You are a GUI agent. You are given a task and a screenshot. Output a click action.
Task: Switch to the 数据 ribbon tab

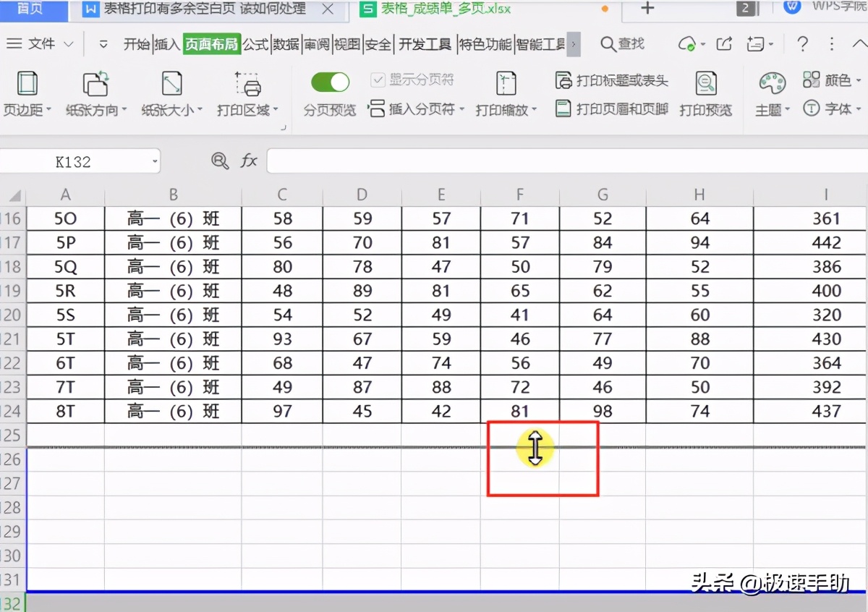point(285,43)
